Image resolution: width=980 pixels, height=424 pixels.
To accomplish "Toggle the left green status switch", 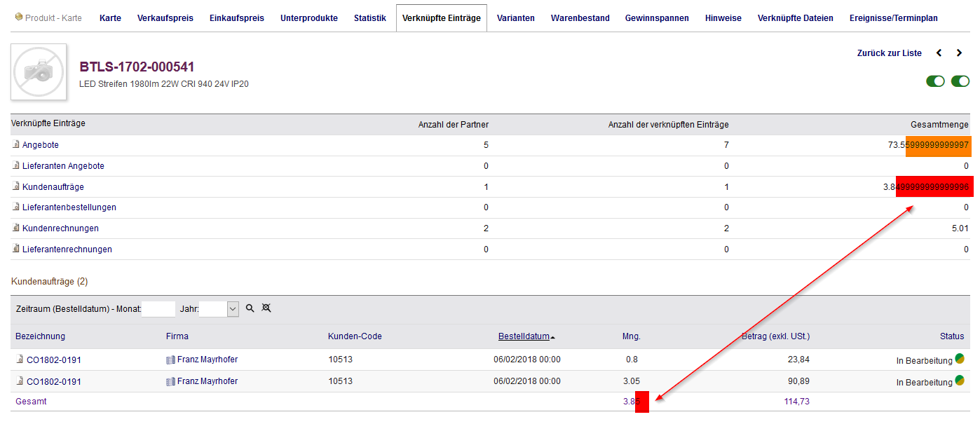I will (x=936, y=81).
